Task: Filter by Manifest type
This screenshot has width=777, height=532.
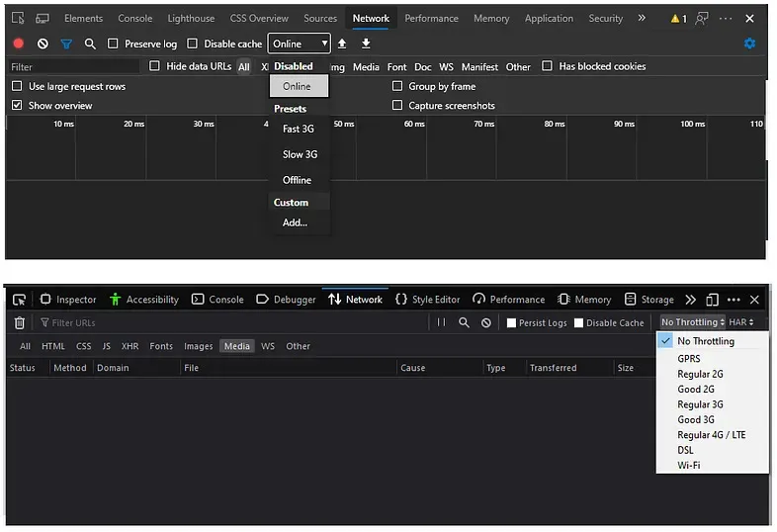Action: tap(479, 67)
